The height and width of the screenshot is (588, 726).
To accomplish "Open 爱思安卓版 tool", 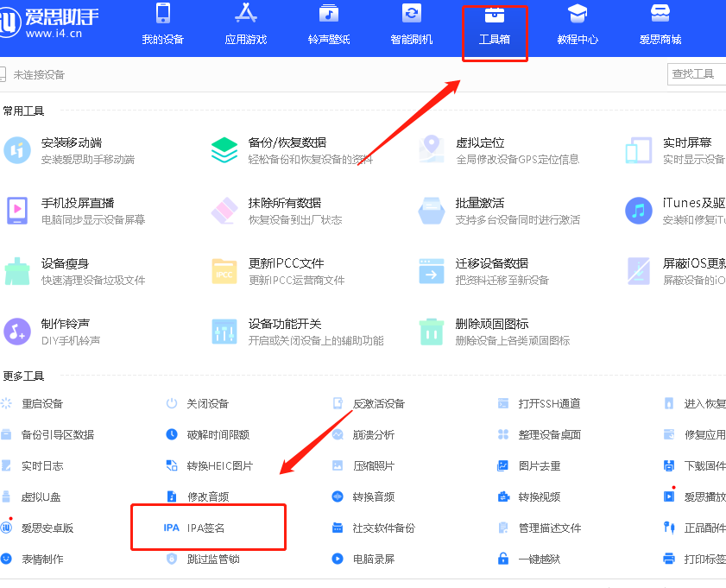I will coord(37,528).
